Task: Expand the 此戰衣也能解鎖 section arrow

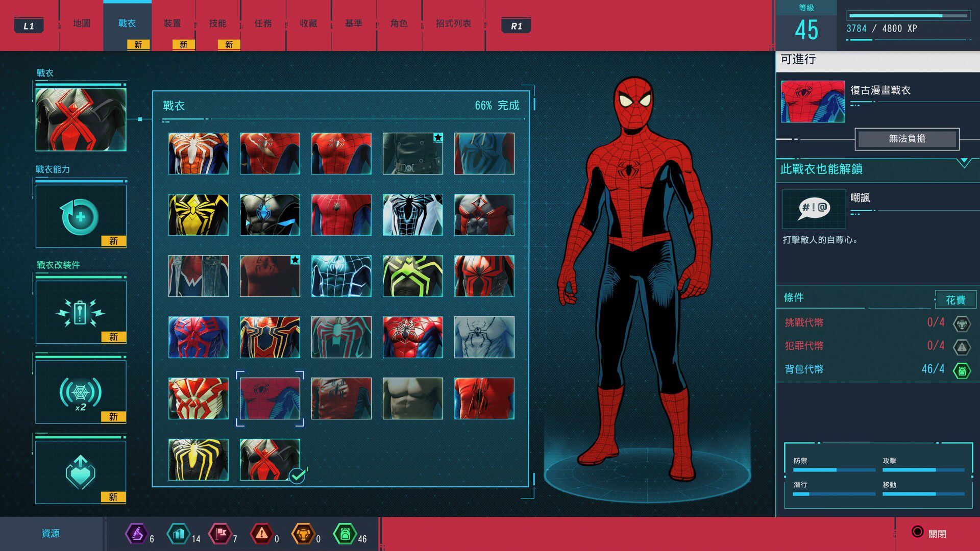Action: pos(964,163)
